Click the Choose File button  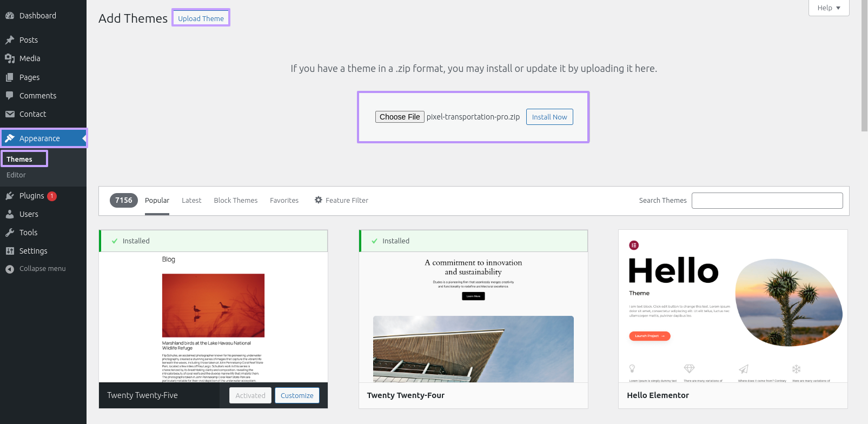[x=400, y=117]
